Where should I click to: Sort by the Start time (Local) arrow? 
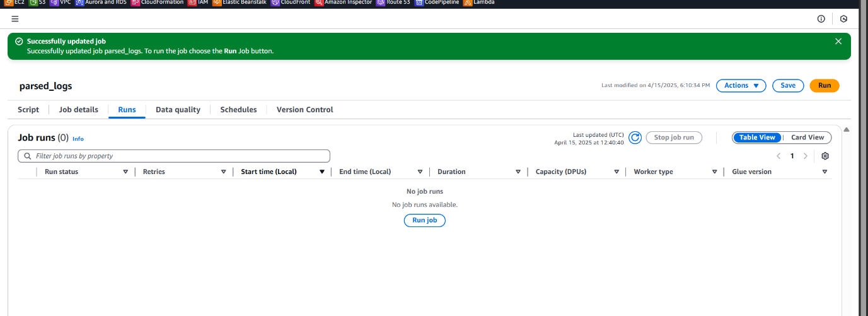click(322, 172)
